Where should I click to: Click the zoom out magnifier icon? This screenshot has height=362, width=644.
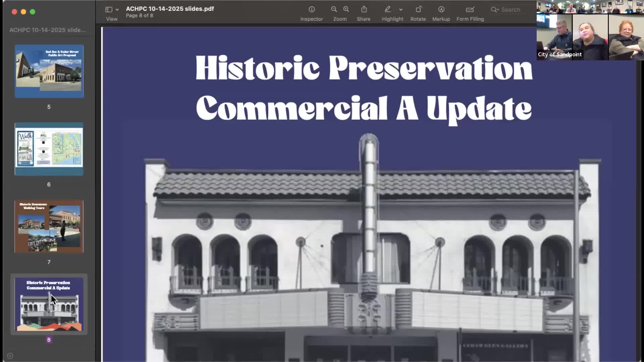[334, 9]
